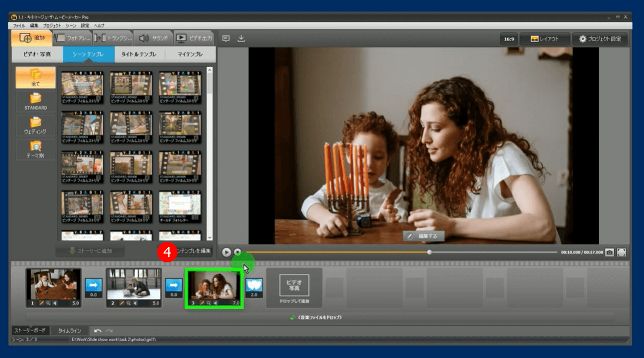Open プロジェクト設定 project settings
This screenshot has height=358, width=644.
coord(599,39)
